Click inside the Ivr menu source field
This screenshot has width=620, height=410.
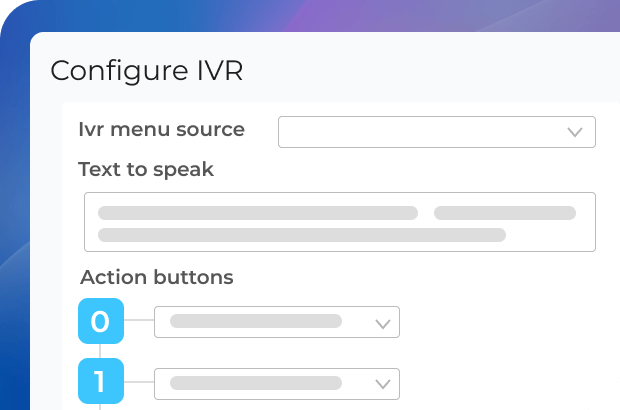pyautogui.click(x=420, y=132)
